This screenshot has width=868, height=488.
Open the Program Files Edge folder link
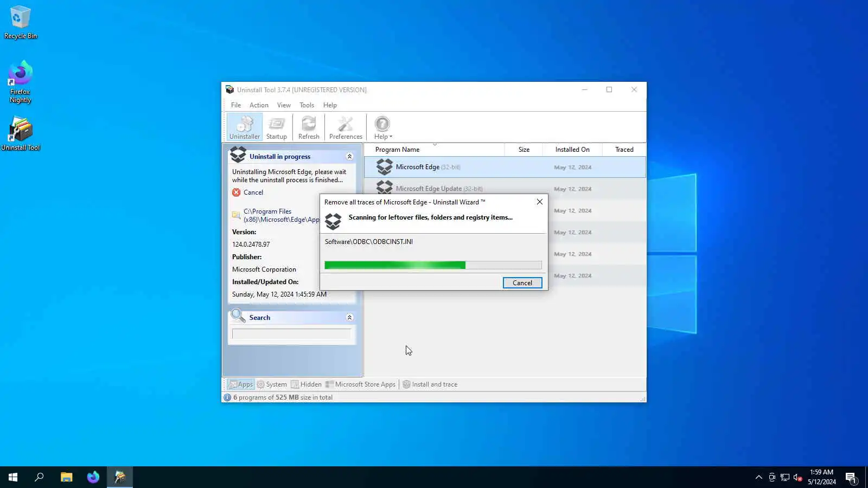pos(282,215)
